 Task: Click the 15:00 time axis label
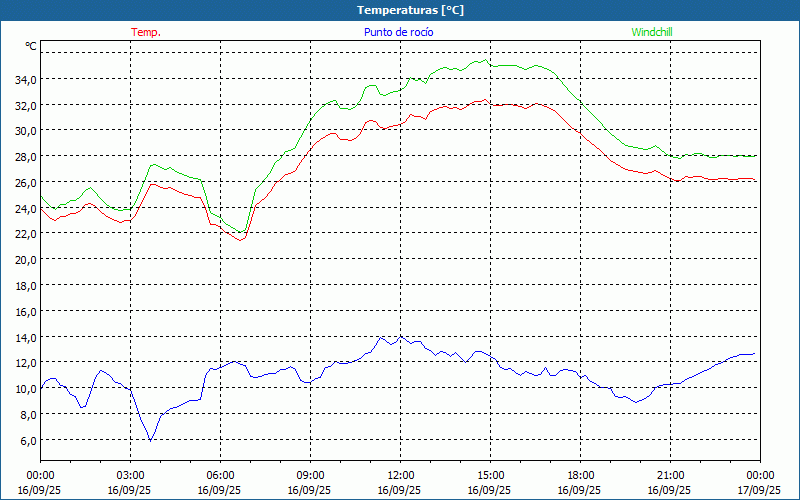tap(490, 475)
